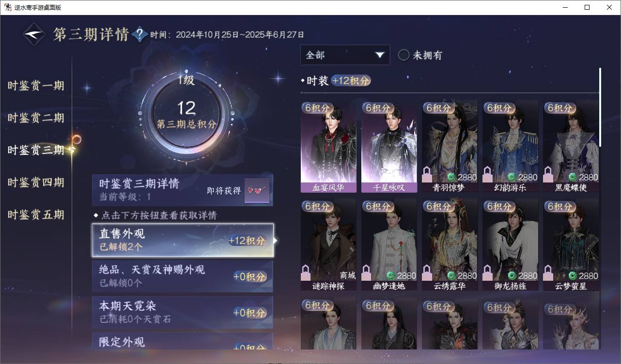This screenshot has height=364, width=621.
Task: Click the heart glasses reward icon
Action: (x=257, y=190)
